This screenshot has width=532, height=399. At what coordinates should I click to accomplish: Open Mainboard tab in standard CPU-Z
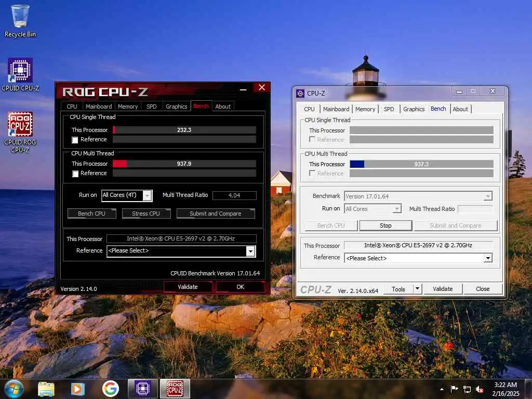[336, 109]
